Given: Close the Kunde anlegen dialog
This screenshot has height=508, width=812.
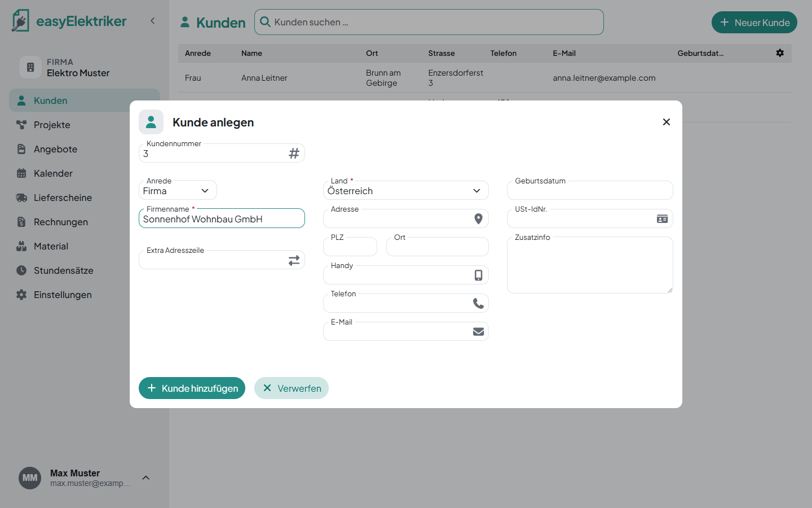Looking at the screenshot, I should [667, 122].
